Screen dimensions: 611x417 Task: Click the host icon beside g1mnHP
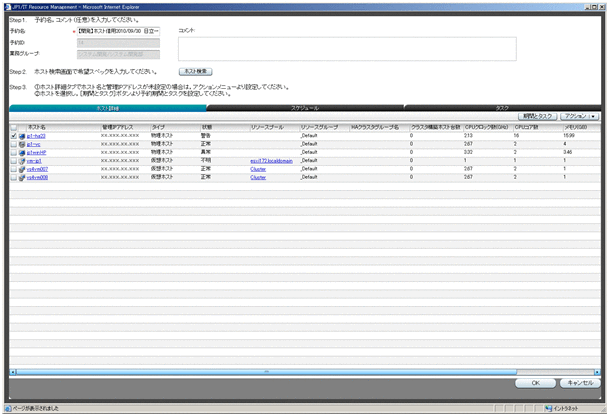click(x=21, y=152)
